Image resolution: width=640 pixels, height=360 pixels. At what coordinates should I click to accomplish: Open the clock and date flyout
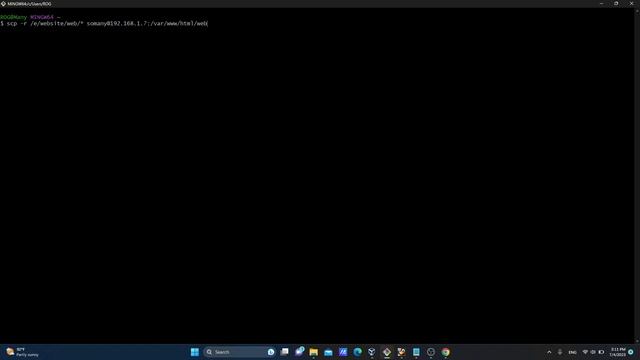[618, 352]
